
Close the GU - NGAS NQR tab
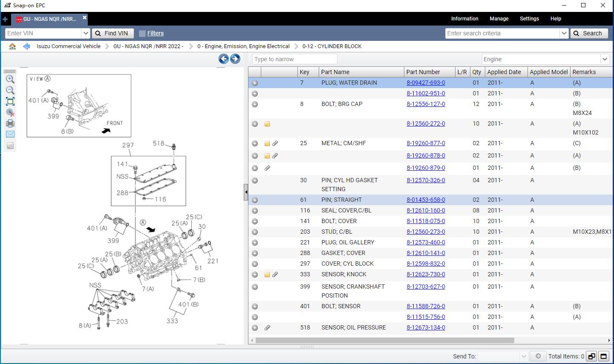[84, 18]
